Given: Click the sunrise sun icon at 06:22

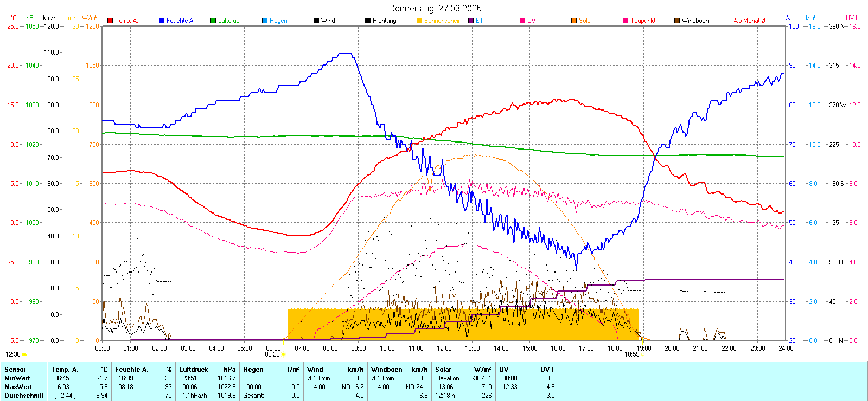Looking at the screenshot, I should tap(283, 354).
